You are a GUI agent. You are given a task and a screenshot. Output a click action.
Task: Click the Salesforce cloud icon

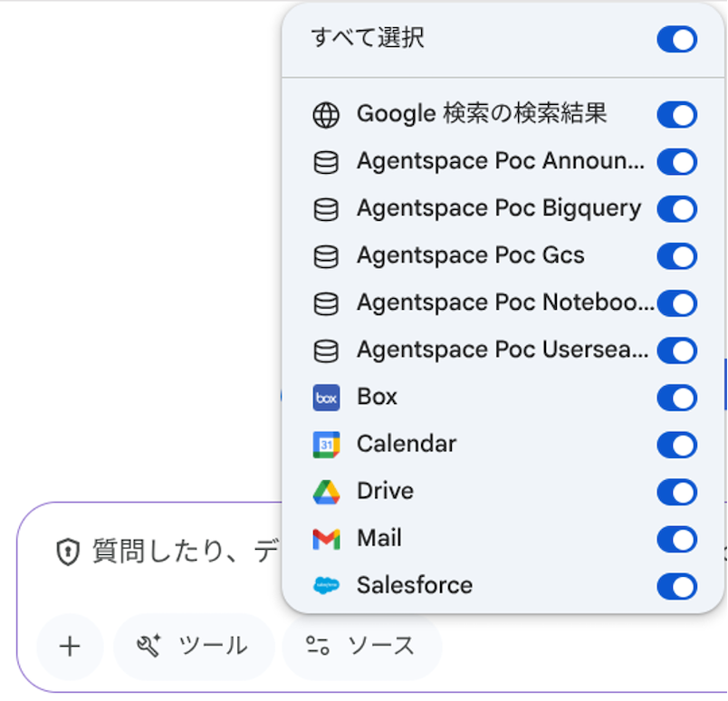[326, 586]
